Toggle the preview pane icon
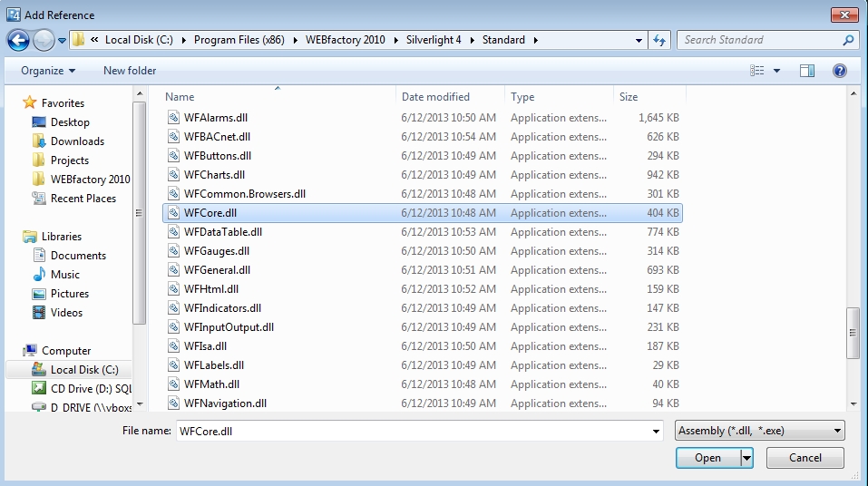 click(x=807, y=71)
